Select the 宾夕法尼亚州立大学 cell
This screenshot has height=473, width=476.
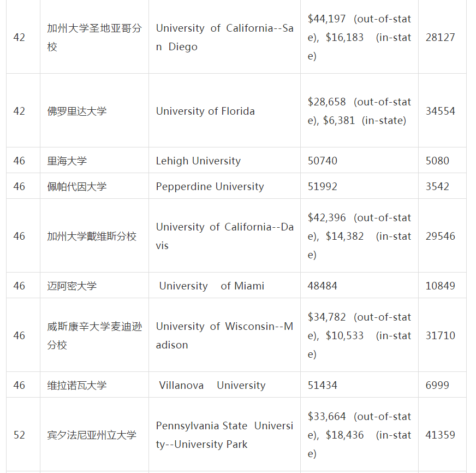tap(92, 435)
